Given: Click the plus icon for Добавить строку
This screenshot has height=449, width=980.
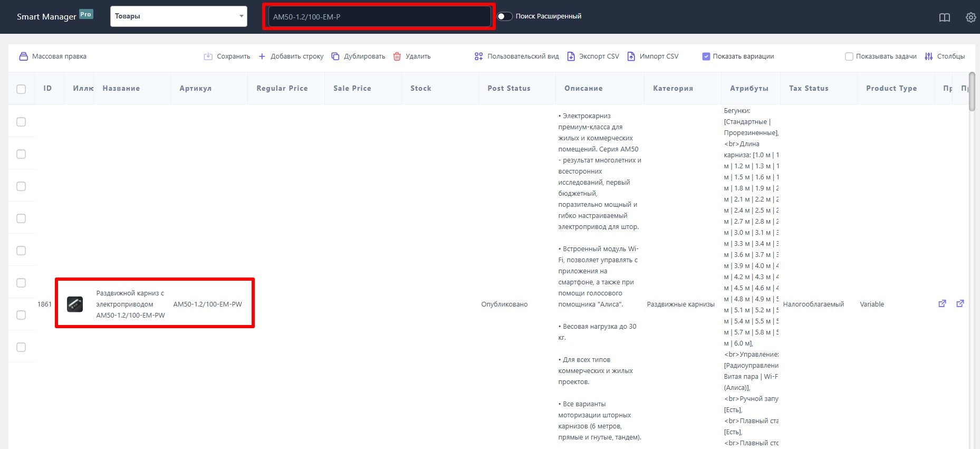Looking at the screenshot, I should 262,56.
